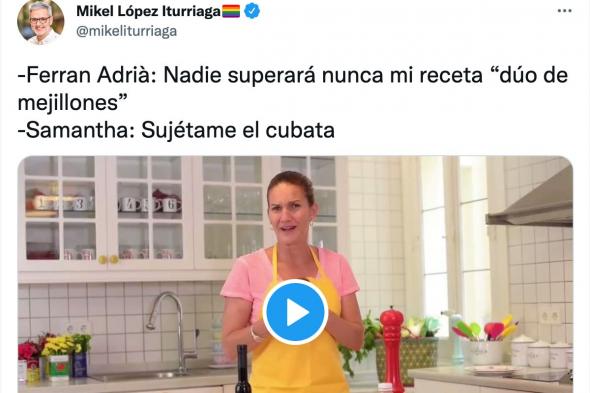Click the rainbow flag emoji beside the name
590x393 pixels.
(231, 12)
